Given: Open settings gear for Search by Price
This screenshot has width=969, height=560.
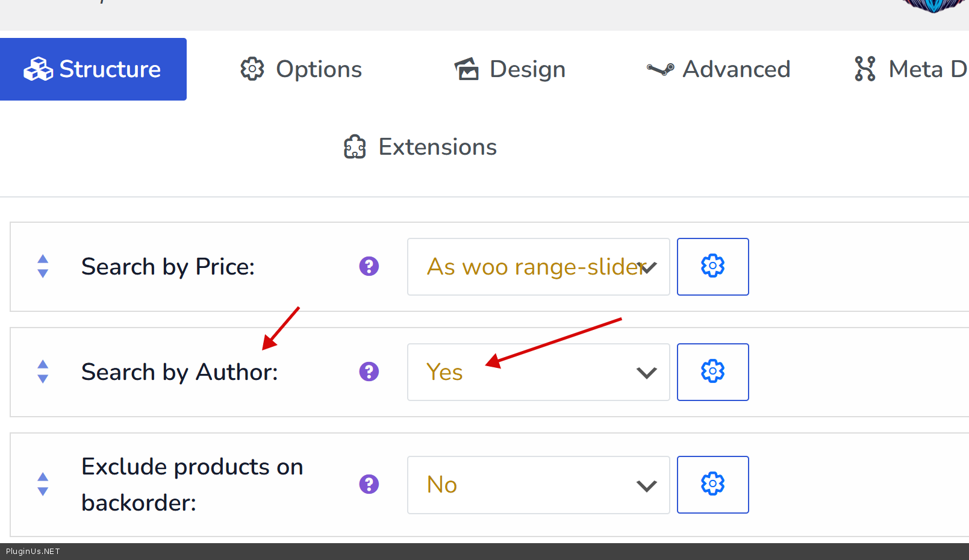Looking at the screenshot, I should [x=712, y=266].
